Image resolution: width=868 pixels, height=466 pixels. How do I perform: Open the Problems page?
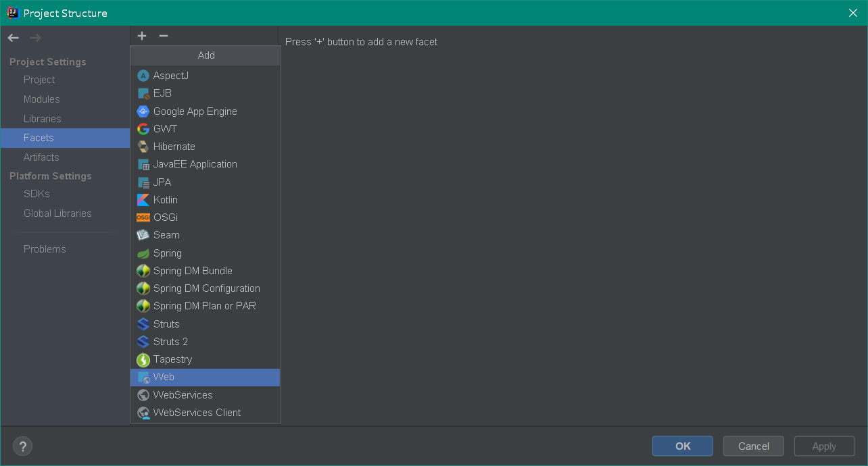click(65, 249)
